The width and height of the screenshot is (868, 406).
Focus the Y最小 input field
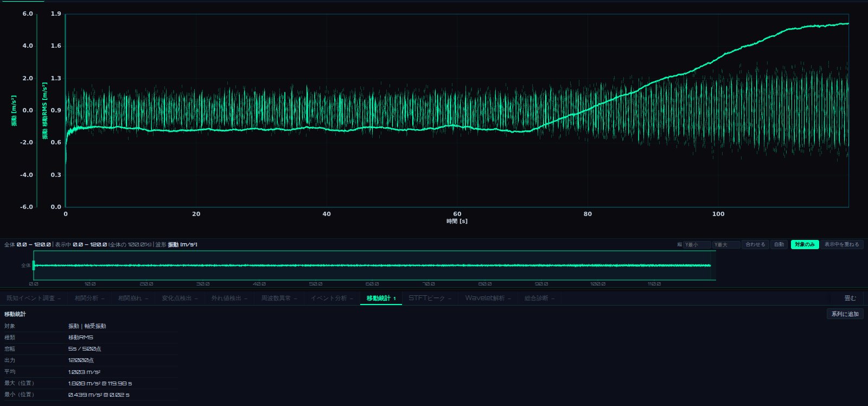tap(697, 245)
